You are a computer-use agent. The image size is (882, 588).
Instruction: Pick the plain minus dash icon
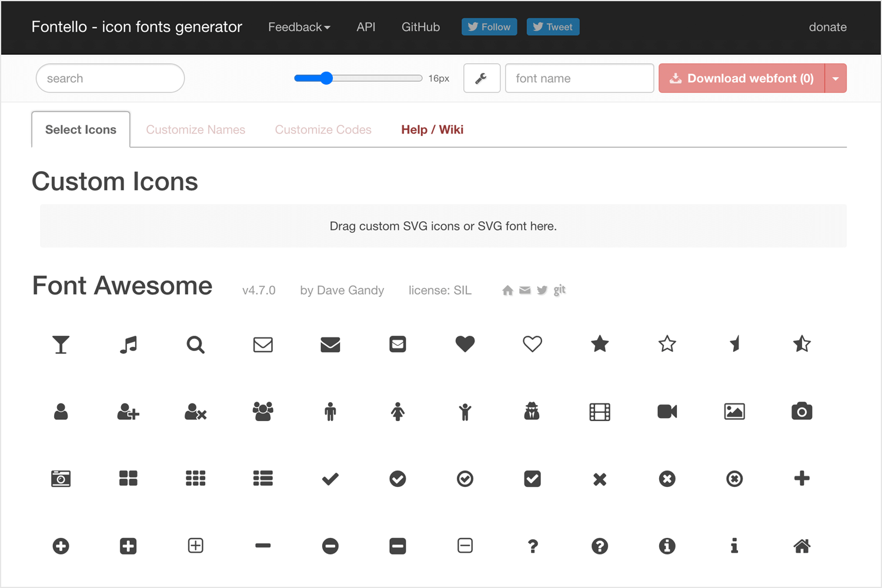263,546
